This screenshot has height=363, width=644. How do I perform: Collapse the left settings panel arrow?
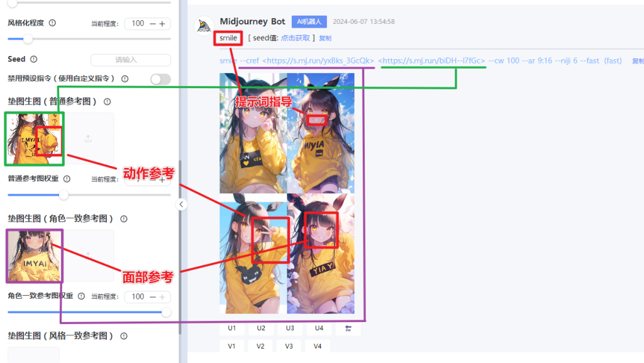tap(181, 204)
